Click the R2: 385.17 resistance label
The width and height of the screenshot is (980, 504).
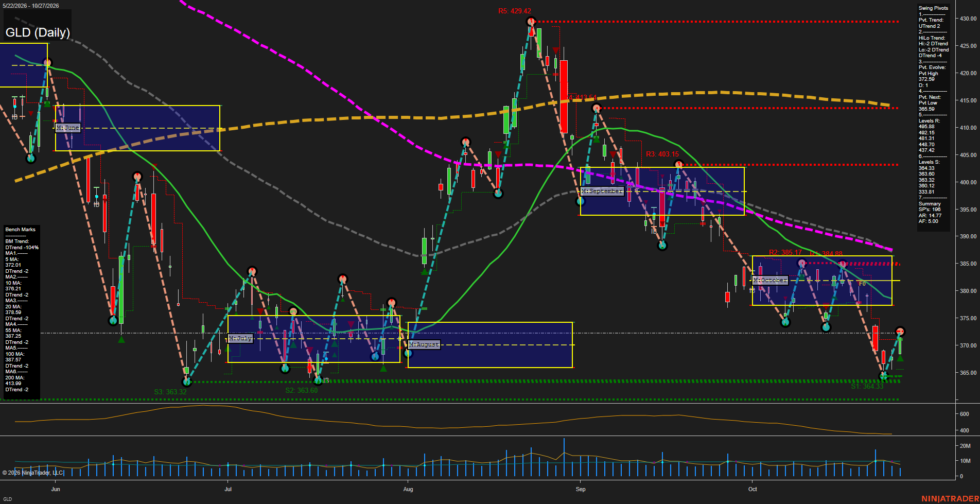point(785,252)
